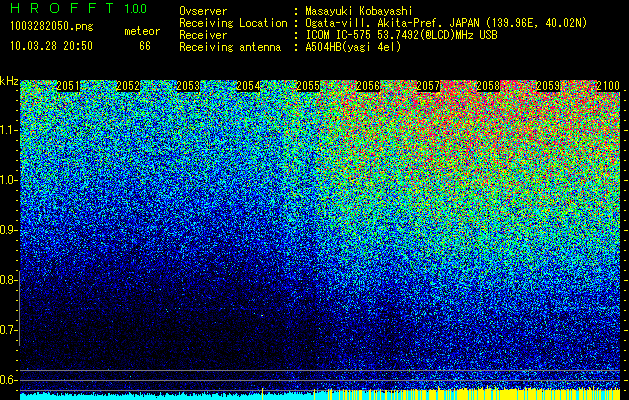Click the Ogata-vill. Akita-Pref. JAPAN location text

[x=446, y=23]
